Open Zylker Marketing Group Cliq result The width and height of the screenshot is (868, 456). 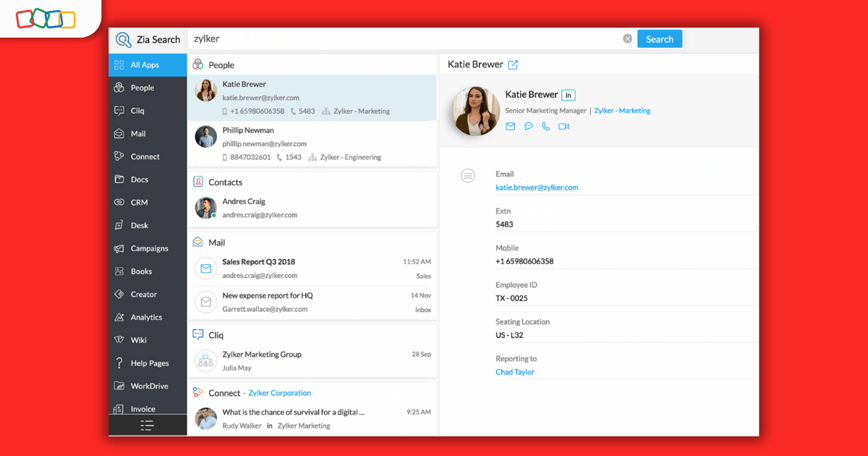point(312,360)
